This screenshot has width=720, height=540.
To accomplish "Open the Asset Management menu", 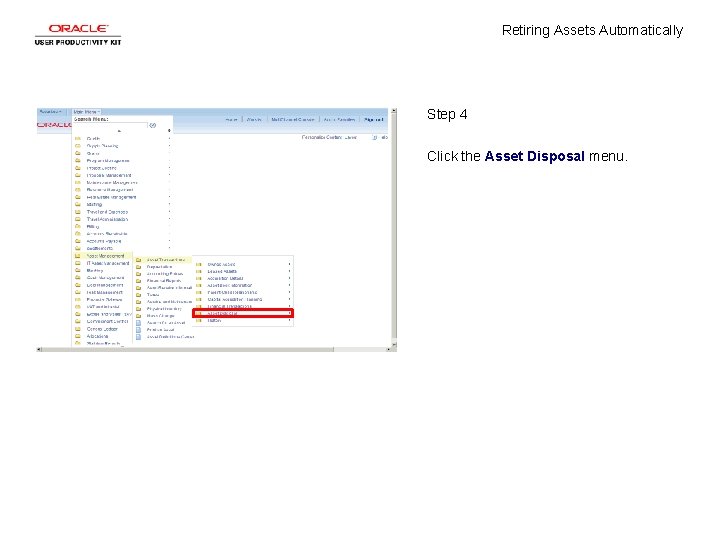I will tap(105, 256).
